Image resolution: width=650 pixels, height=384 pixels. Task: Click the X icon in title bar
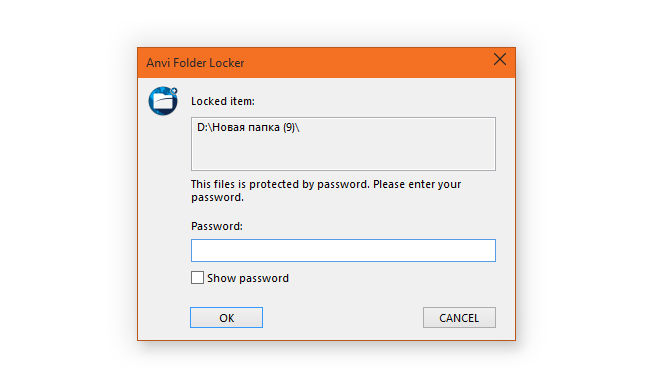500,59
